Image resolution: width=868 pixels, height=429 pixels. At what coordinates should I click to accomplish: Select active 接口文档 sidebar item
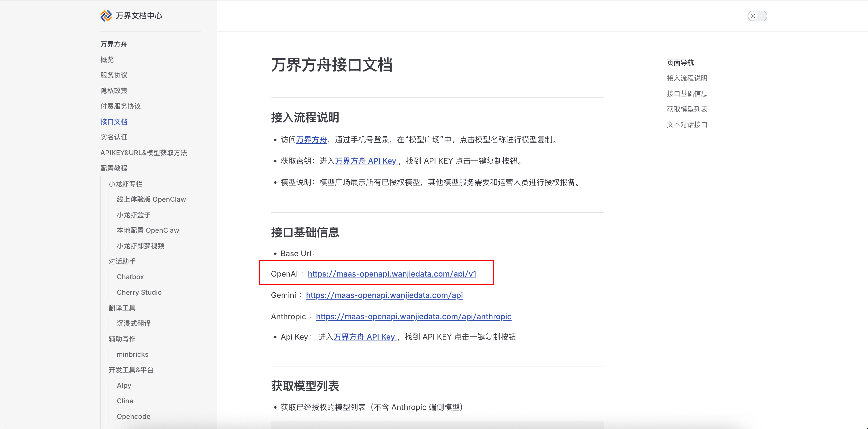point(114,122)
